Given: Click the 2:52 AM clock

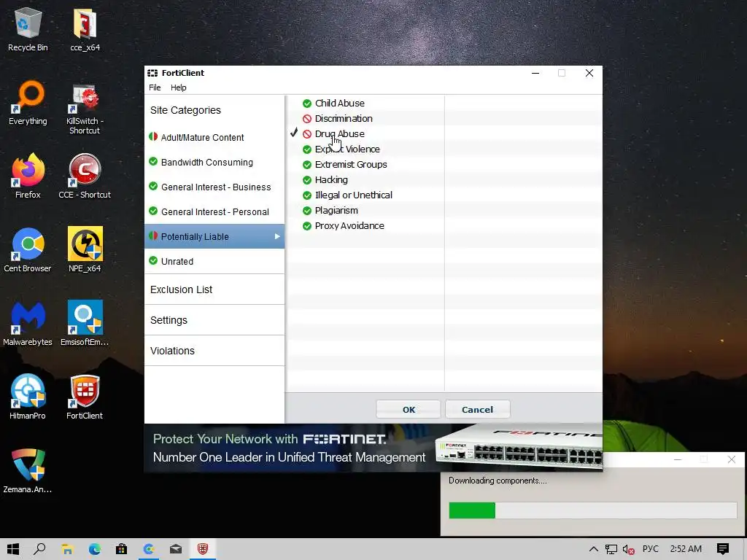Looking at the screenshot, I should pyautogui.click(x=686, y=549).
